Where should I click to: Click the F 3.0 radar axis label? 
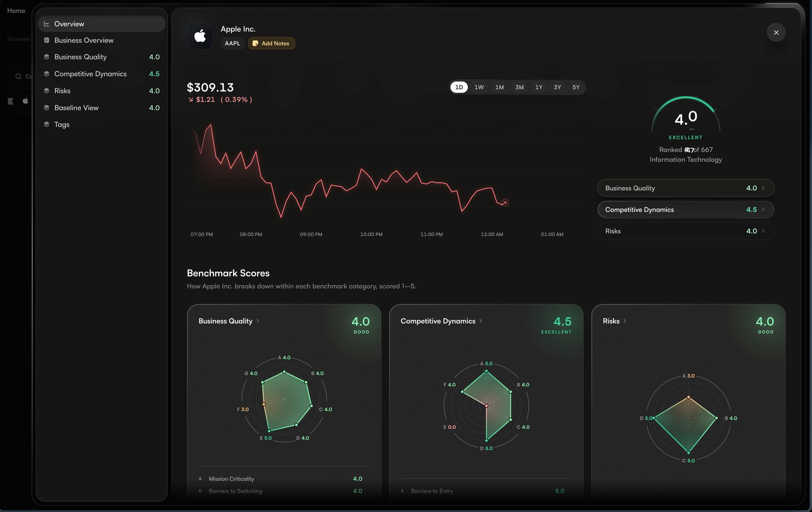[243, 409]
